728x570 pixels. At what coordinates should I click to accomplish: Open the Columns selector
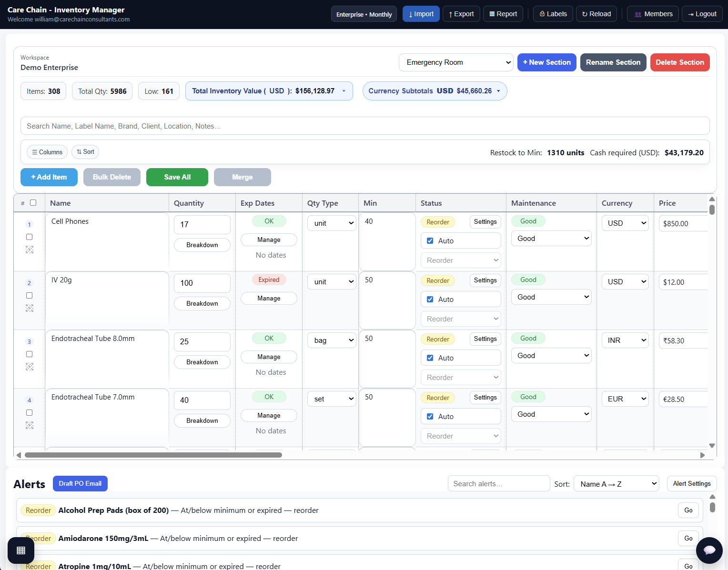[x=47, y=152]
